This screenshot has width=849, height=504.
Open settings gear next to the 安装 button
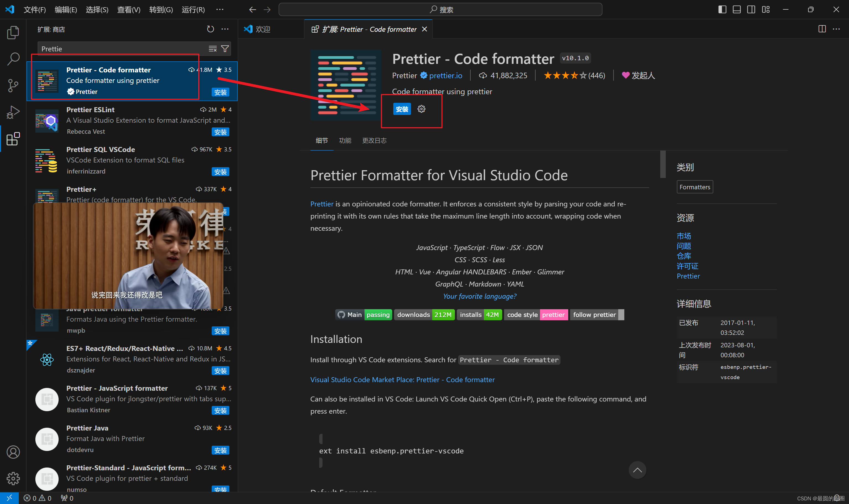click(421, 109)
